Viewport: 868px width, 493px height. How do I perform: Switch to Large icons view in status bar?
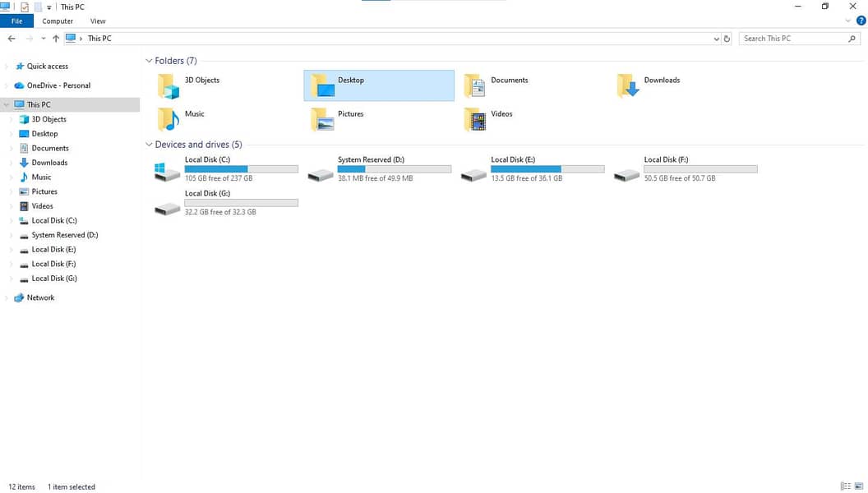859,486
